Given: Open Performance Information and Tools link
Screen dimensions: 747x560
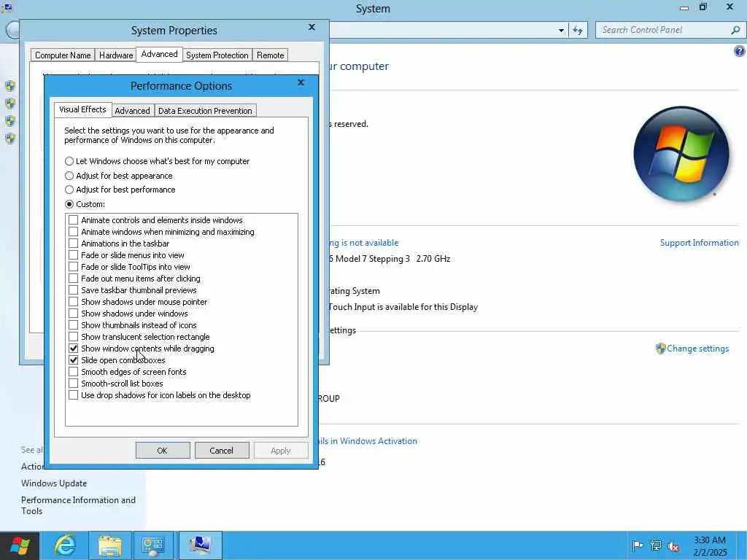Looking at the screenshot, I should point(78,505).
